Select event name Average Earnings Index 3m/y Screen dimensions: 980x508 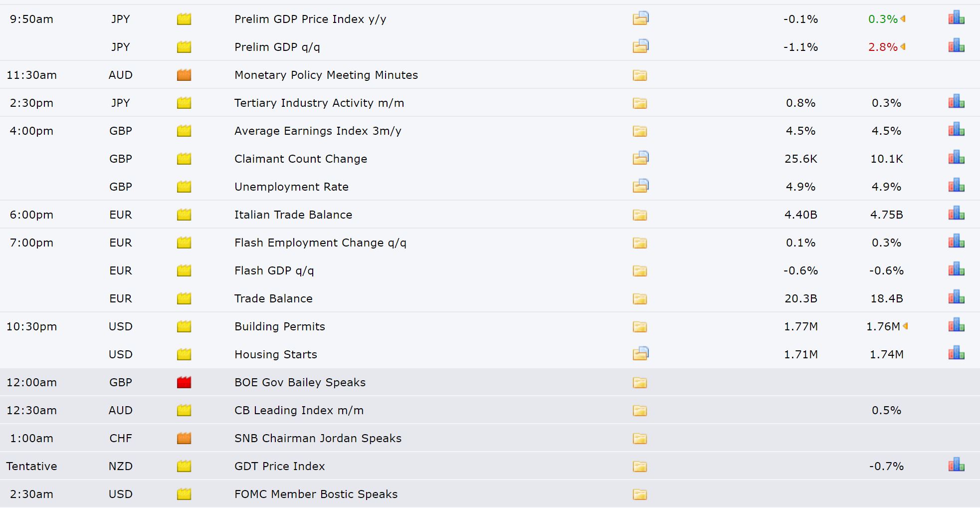click(x=318, y=131)
